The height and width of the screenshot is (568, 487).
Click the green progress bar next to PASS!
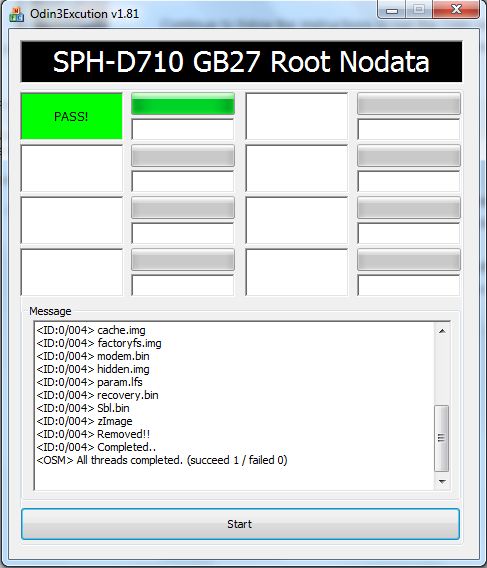[x=183, y=104]
